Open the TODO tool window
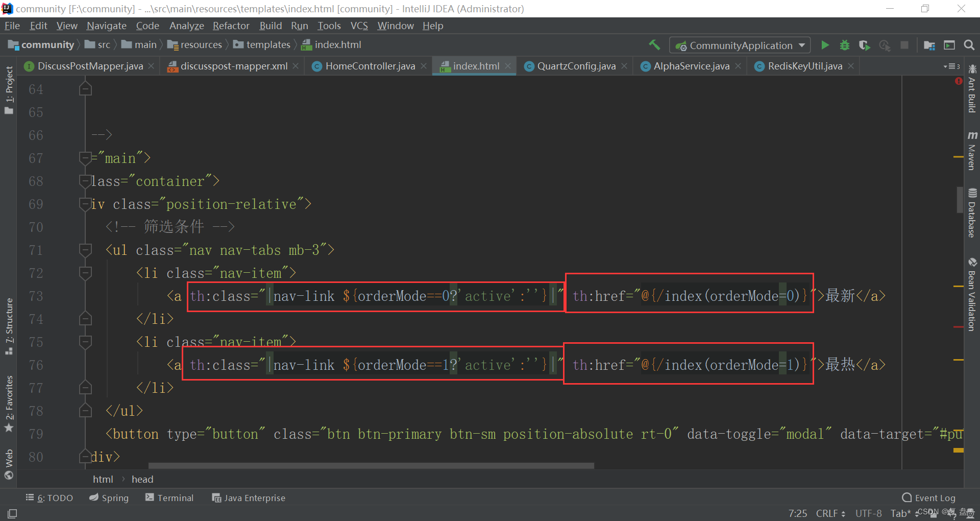 [50, 498]
